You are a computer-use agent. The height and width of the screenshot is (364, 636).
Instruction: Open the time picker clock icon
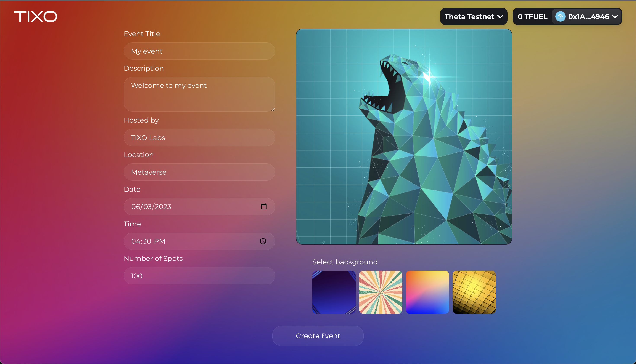click(263, 241)
